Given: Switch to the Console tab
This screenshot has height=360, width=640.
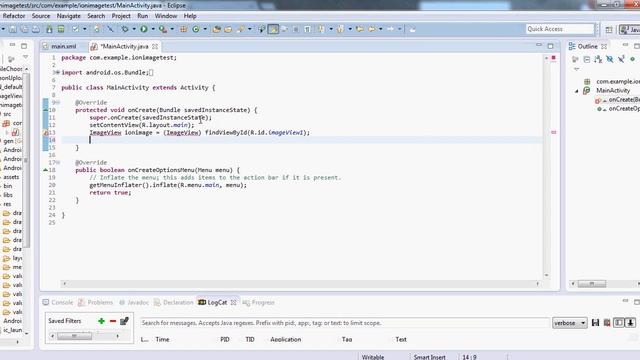Looking at the screenshot, I should point(58,302).
